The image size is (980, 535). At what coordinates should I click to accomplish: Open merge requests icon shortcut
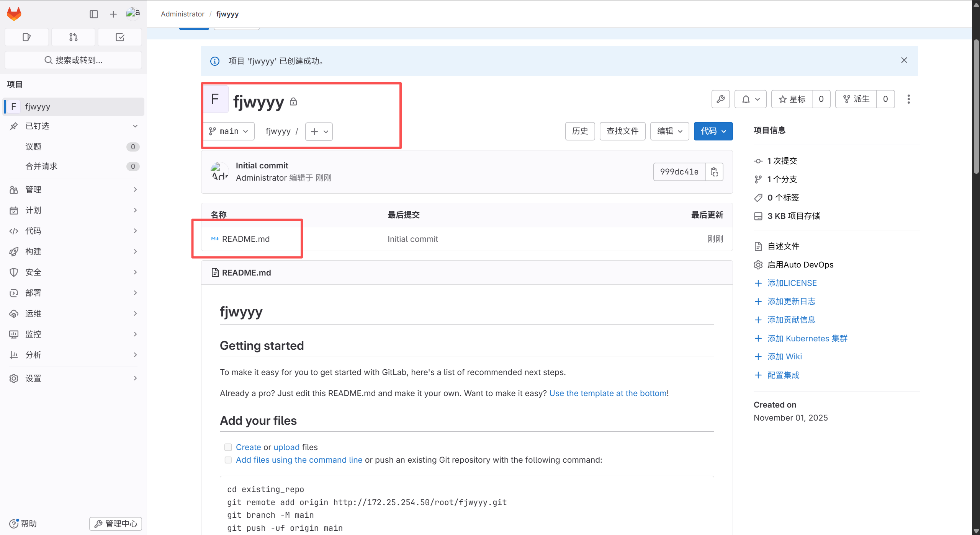tap(73, 37)
